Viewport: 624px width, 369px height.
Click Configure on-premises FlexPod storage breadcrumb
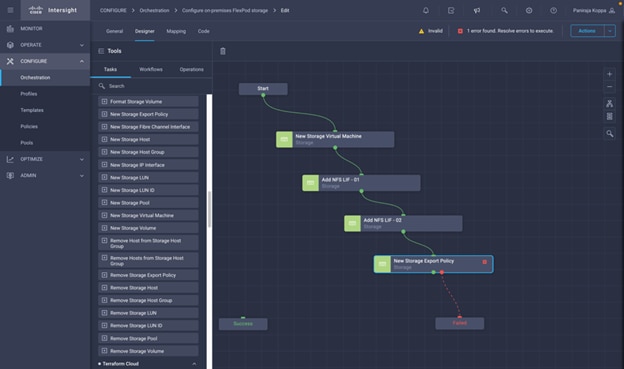225,10
